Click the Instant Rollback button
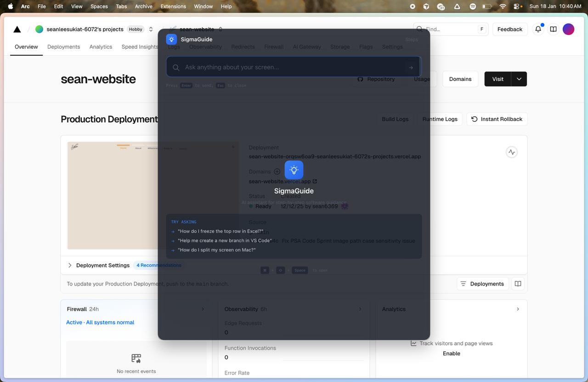 click(497, 119)
